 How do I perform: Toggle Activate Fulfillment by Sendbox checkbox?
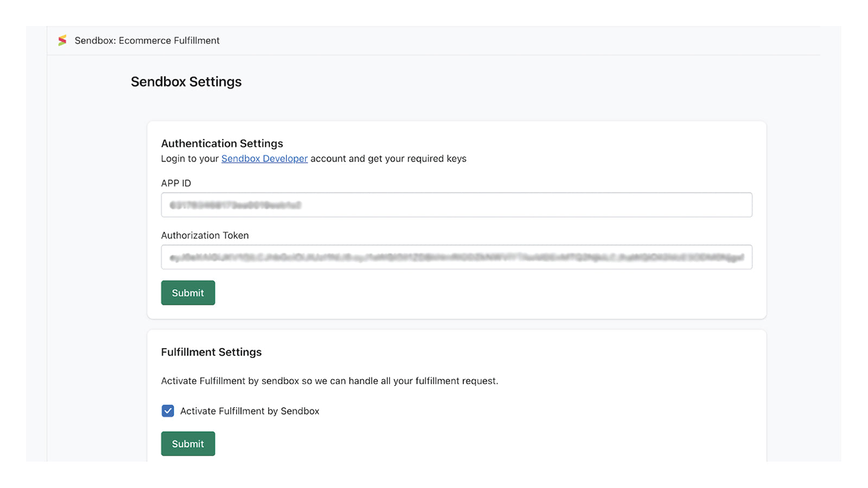click(168, 411)
